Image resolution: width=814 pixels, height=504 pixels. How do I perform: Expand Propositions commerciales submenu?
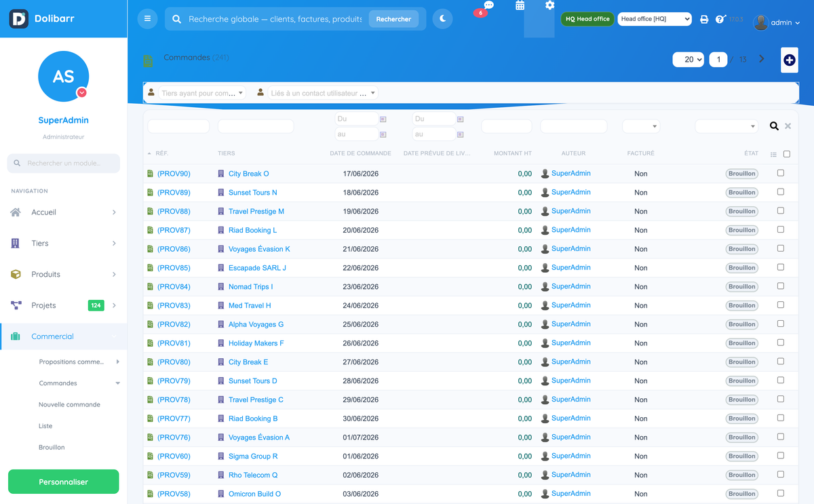117,362
